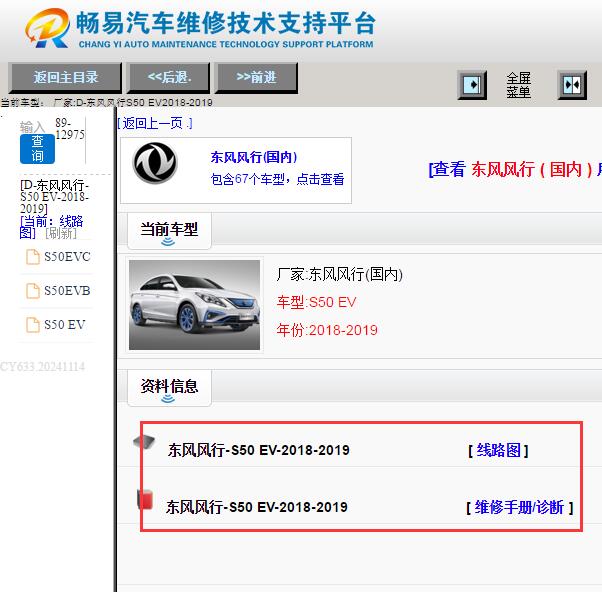This screenshot has width=602, height=592.
Task: Click the 厂家:东风风行(国内) text
Action: tap(339, 275)
